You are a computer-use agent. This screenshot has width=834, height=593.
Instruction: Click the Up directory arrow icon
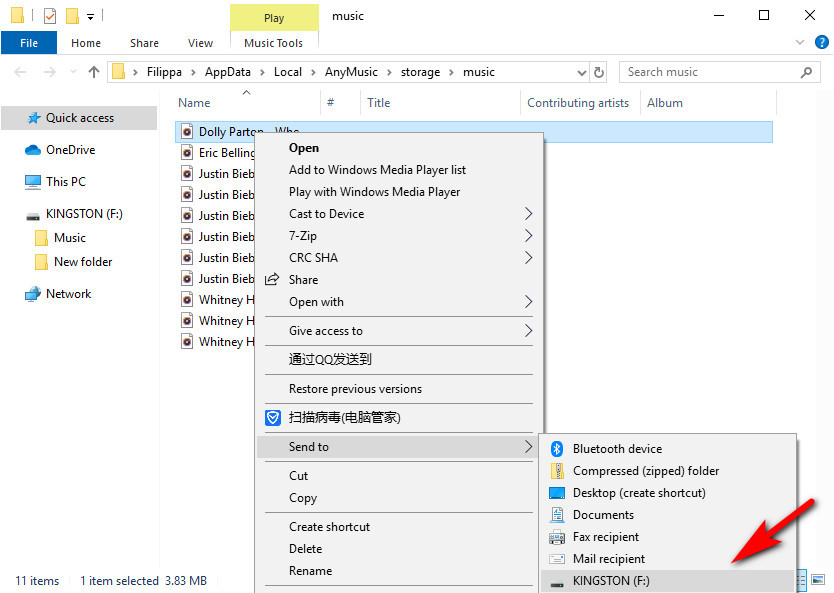[94, 72]
